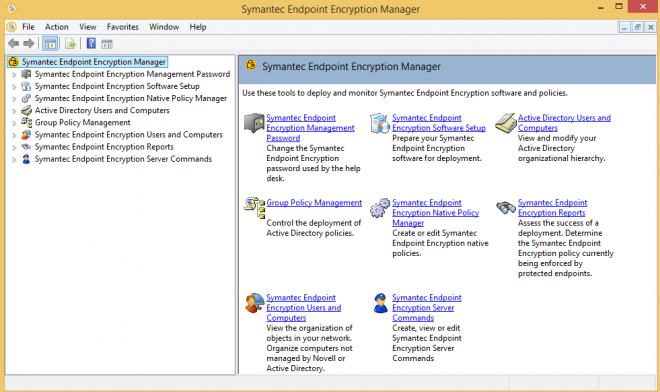Select Symantec Endpoint Encryption Software Setup in tree
The width and height of the screenshot is (660, 392).
[117, 86]
